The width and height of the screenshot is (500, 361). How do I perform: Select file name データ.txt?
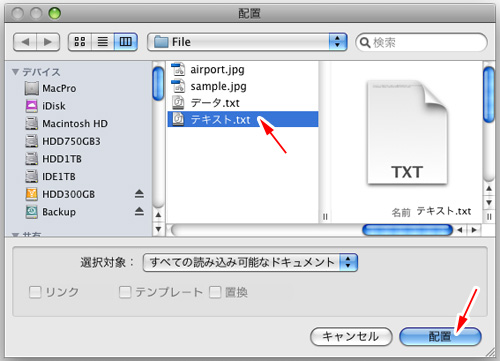click(215, 103)
